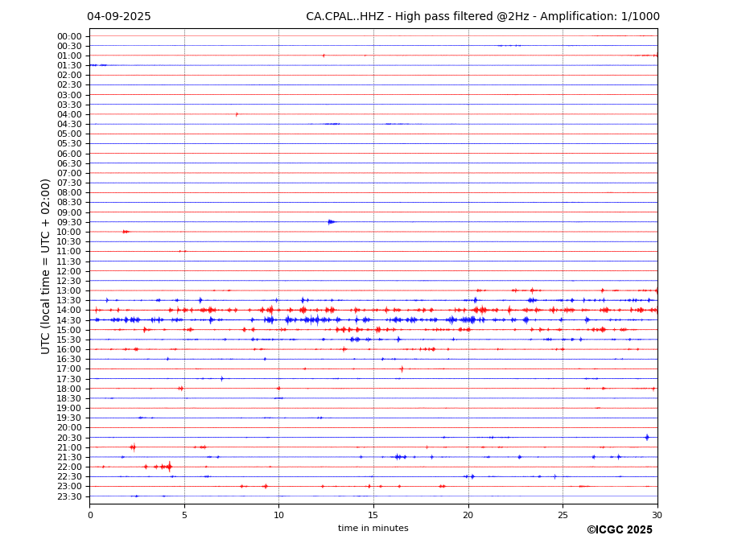Click the 01:30 time row label

click(x=69, y=66)
